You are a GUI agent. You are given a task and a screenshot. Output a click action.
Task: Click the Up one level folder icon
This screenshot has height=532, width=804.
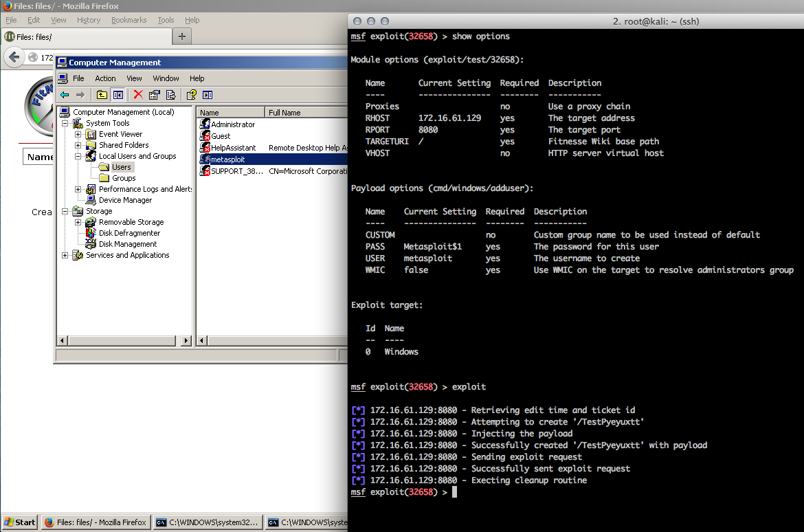tap(102, 95)
